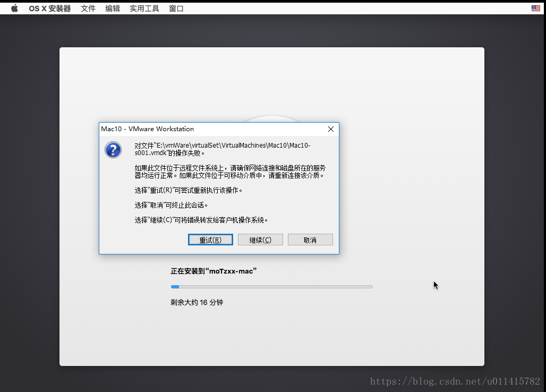
Task: Open the 文件 menu
Action: coord(88,8)
